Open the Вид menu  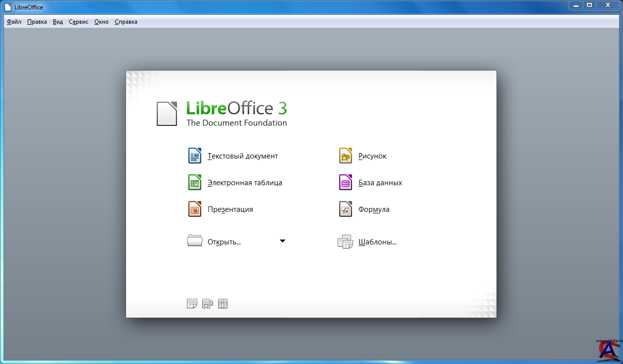click(58, 22)
